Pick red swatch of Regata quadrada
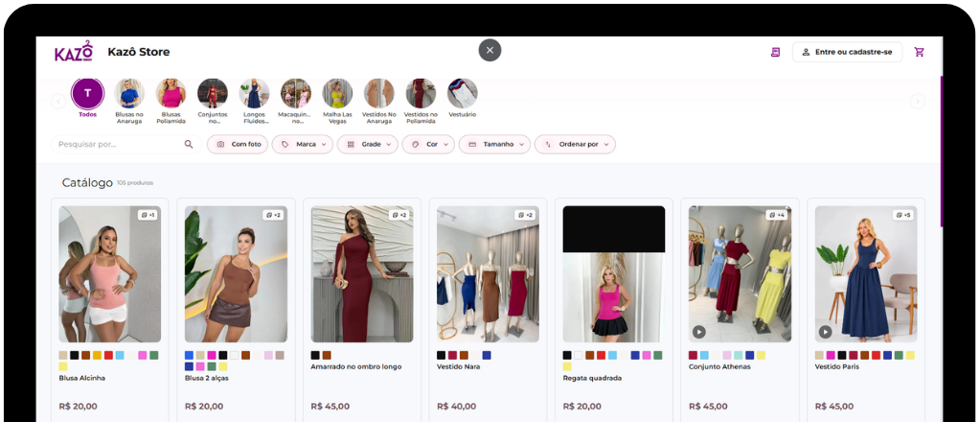The image size is (980, 422). (x=602, y=355)
